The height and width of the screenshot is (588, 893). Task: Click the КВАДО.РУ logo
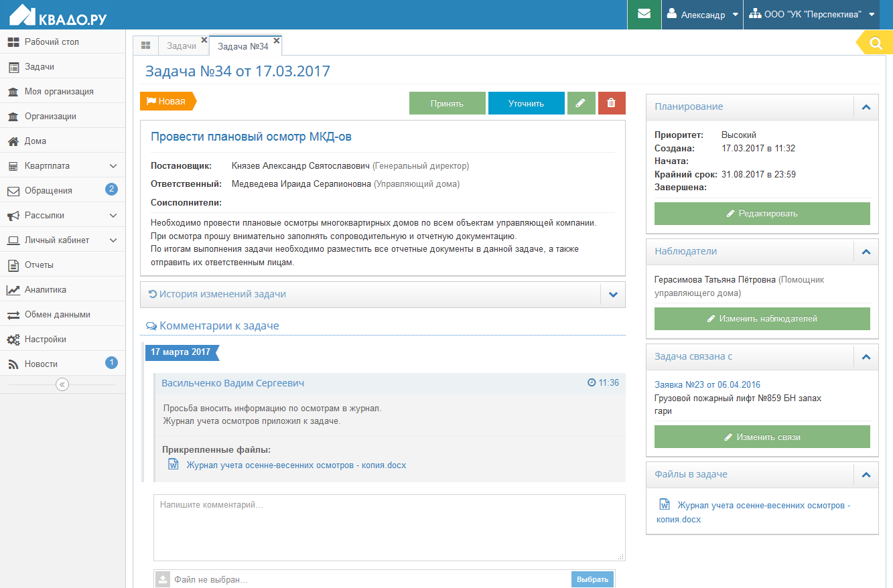click(58, 15)
